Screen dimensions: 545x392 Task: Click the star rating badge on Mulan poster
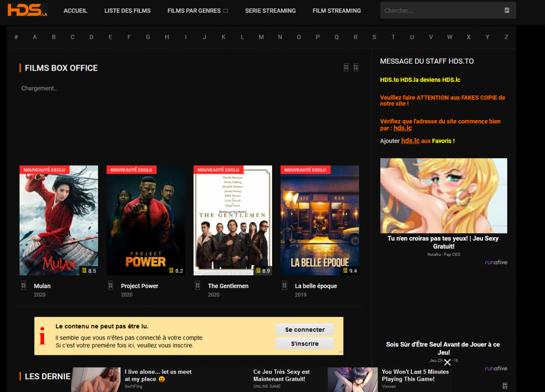89,270
